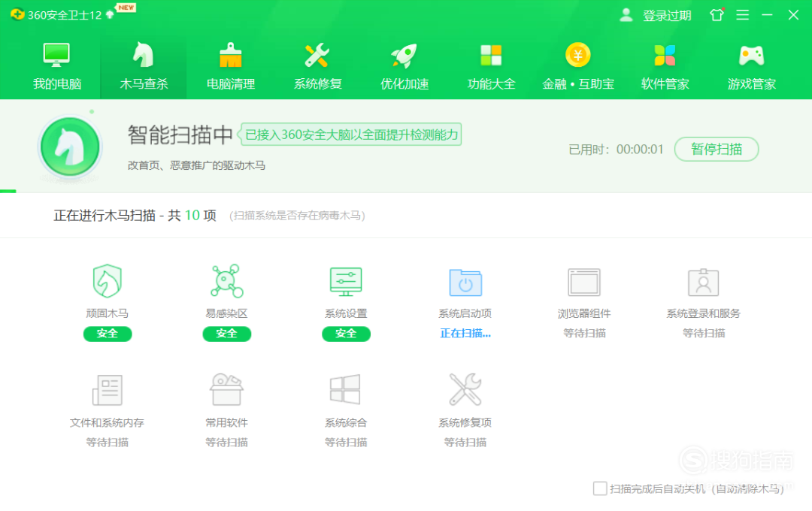Open the hamburger main menu

click(x=743, y=15)
